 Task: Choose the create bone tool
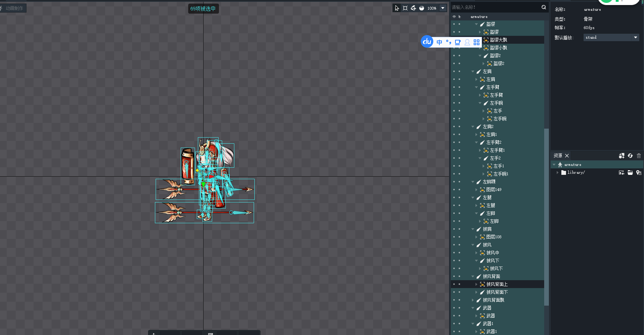pyautogui.click(x=413, y=8)
